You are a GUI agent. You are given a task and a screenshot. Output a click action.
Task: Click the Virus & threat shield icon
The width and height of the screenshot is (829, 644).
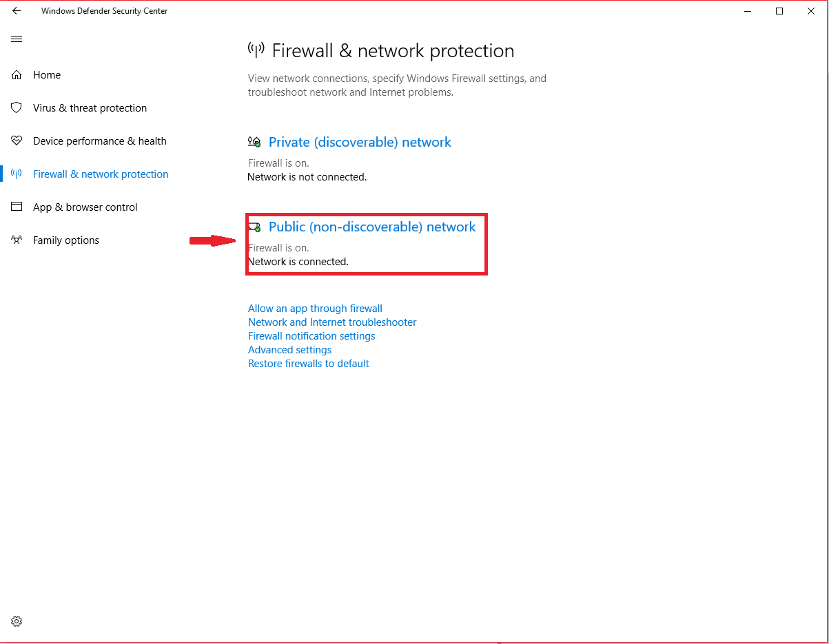tap(17, 107)
